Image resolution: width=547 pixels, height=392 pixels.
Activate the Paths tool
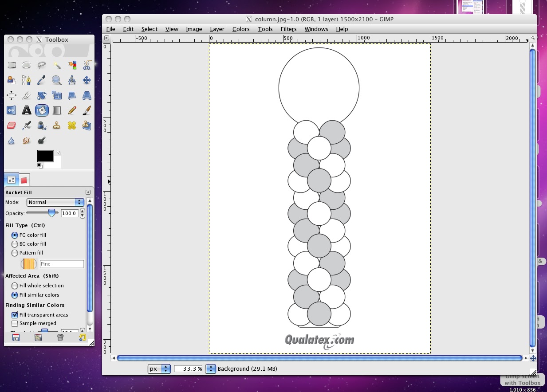pos(26,80)
